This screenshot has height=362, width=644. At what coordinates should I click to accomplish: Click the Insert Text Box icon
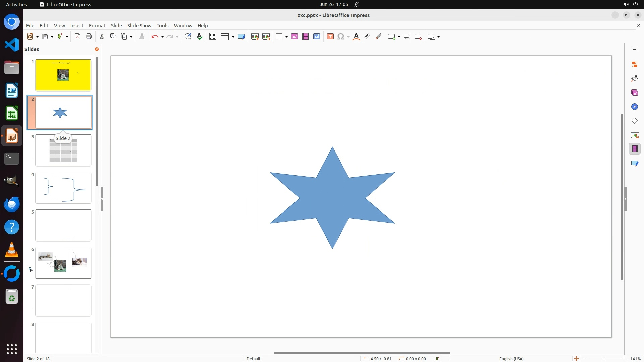pos(330,37)
